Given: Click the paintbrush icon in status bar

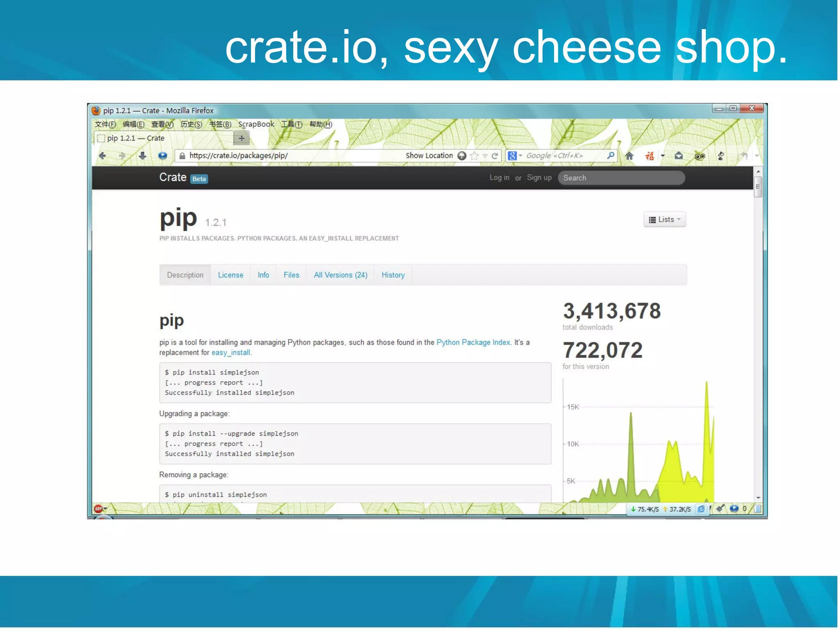Looking at the screenshot, I should 720,509.
